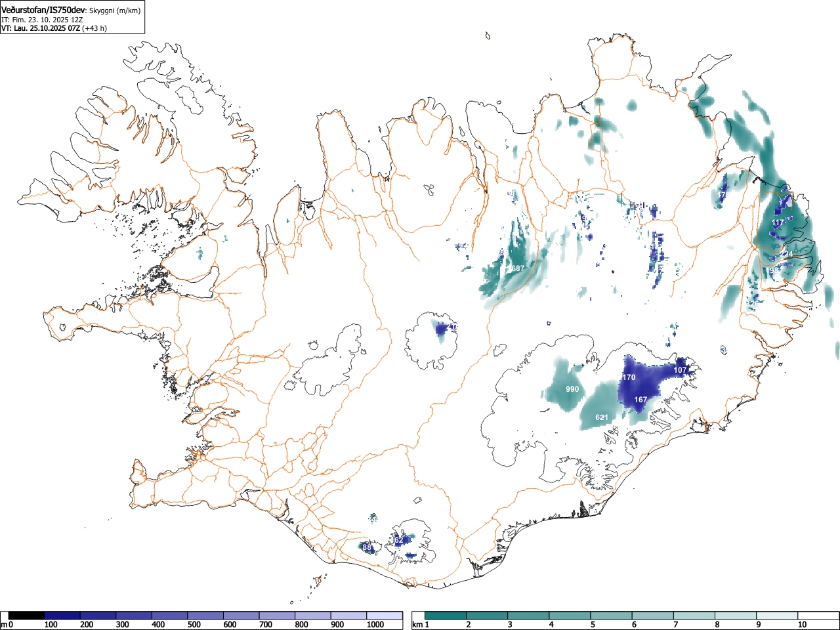Pick the 700–800 m legend color segment
Image resolution: width=840 pixels, height=630 pixels.
click(277, 616)
